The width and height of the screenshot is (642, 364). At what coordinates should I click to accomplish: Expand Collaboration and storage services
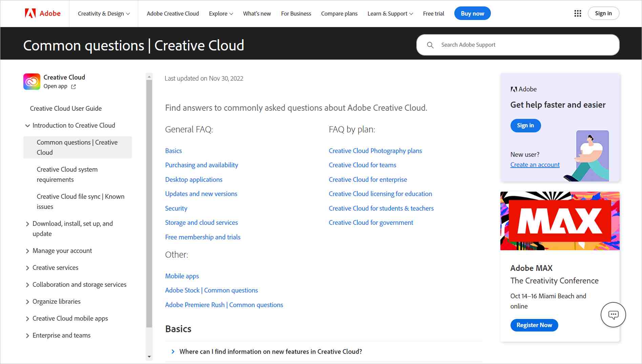tap(27, 285)
